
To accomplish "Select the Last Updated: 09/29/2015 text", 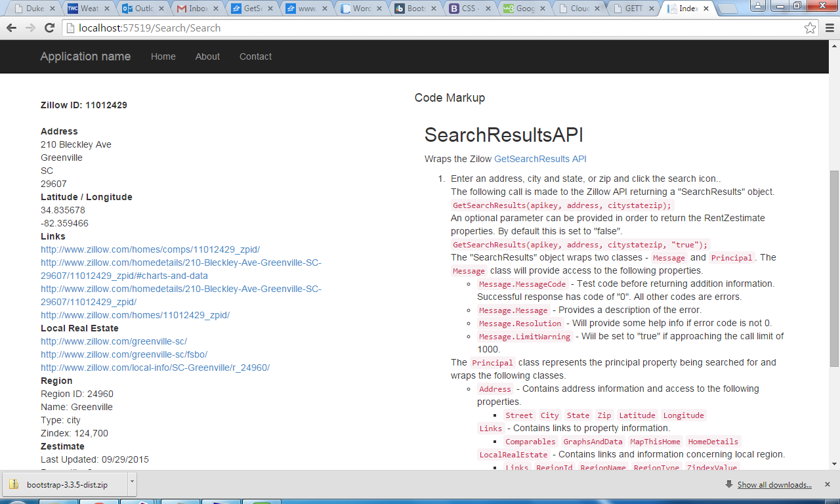I will (x=94, y=459).
